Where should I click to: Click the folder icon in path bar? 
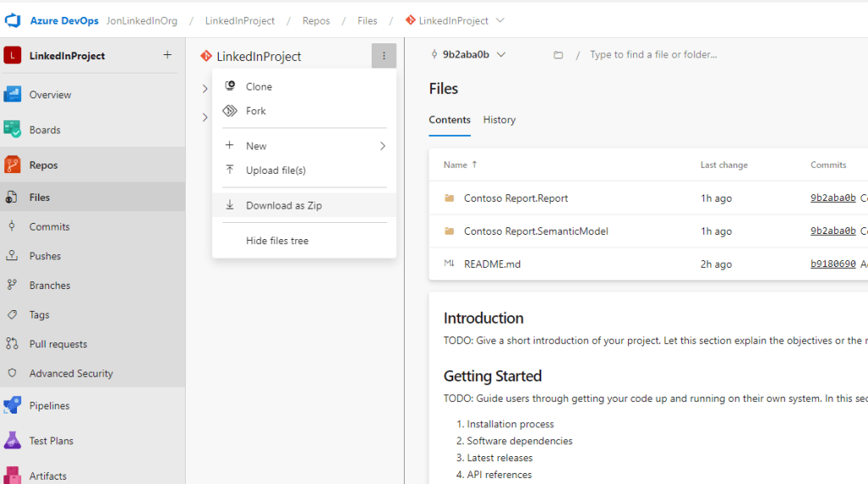tap(558, 55)
